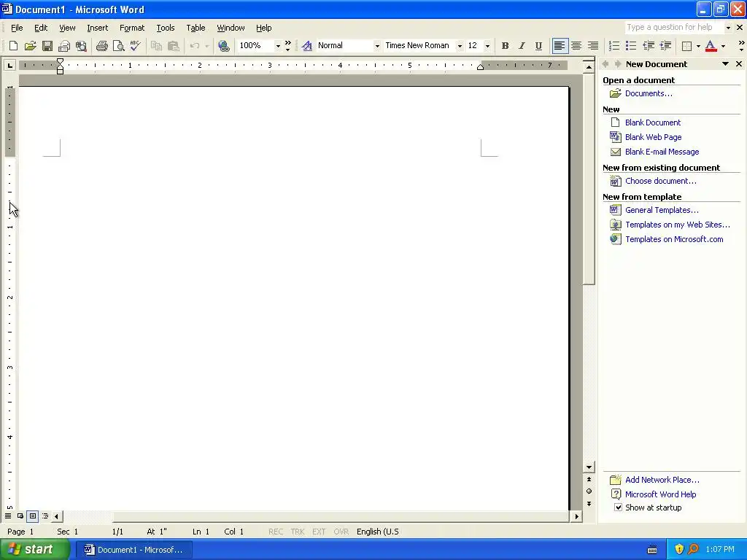747x560 pixels.
Task: Click the Copy toolbar icon
Action: (156, 46)
